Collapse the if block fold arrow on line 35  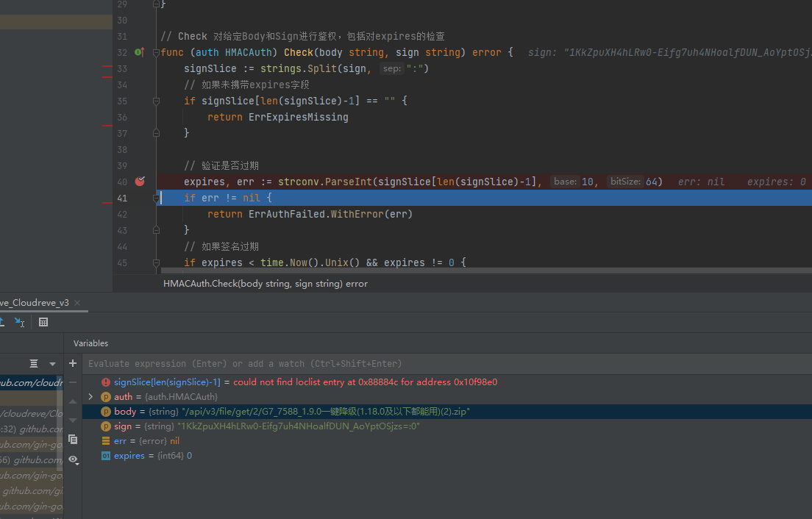pos(156,100)
